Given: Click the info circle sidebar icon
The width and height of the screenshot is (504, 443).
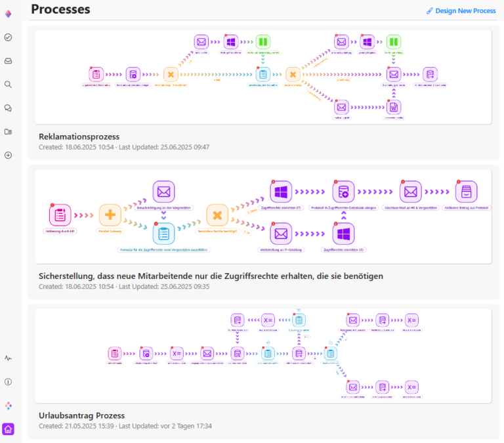Looking at the screenshot, I should 8,382.
